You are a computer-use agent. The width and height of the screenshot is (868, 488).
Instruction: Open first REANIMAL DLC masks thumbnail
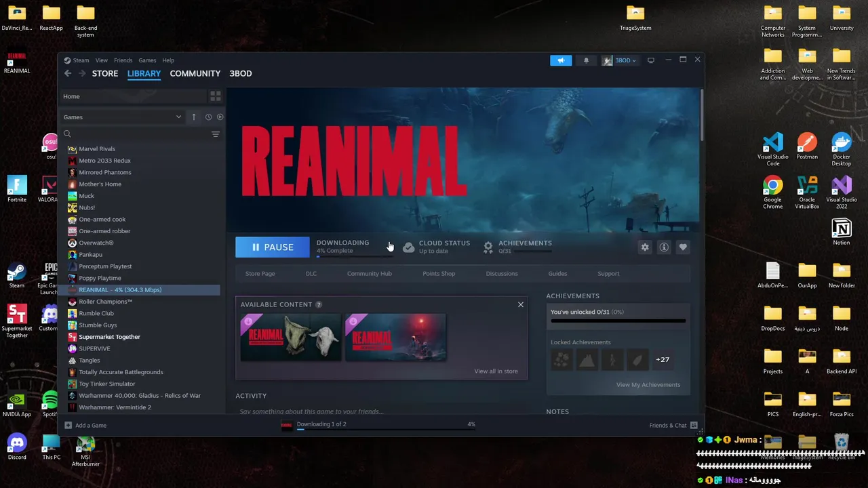[291, 337]
